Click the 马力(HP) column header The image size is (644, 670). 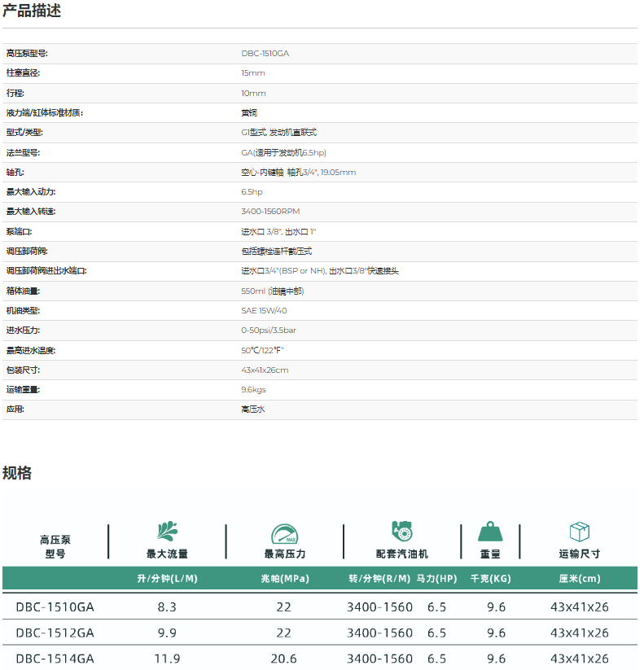(436, 579)
